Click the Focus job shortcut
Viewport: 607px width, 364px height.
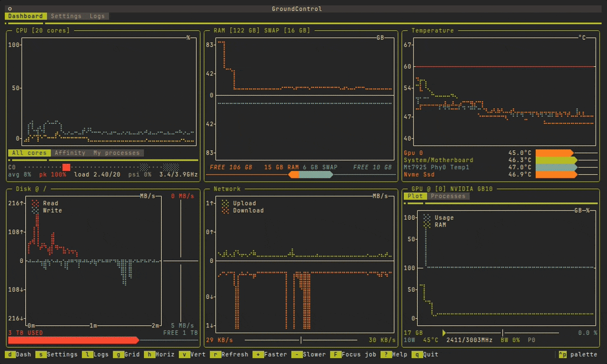pyautogui.click(x=353, y=354)
